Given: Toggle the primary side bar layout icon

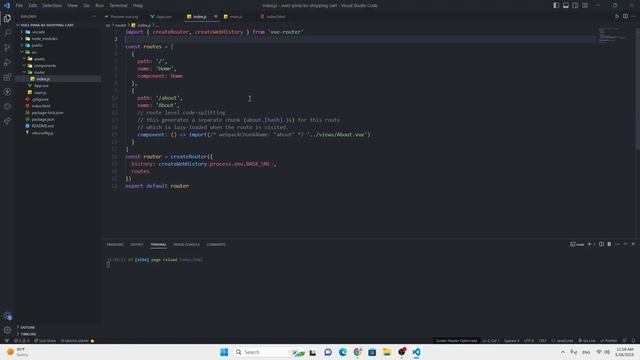Looking at the screenshot, I should (556, 5).
